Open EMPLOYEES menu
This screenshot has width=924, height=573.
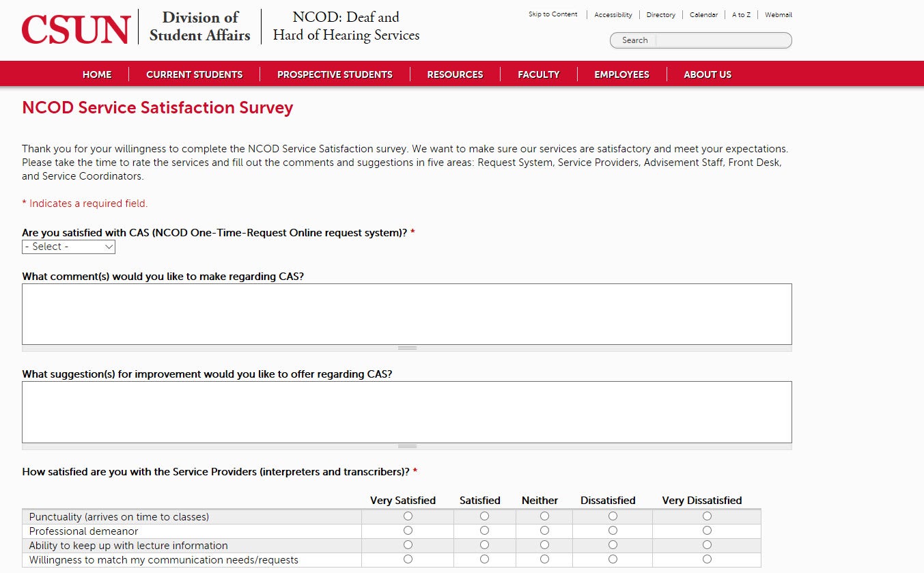(x=621, y=74)
